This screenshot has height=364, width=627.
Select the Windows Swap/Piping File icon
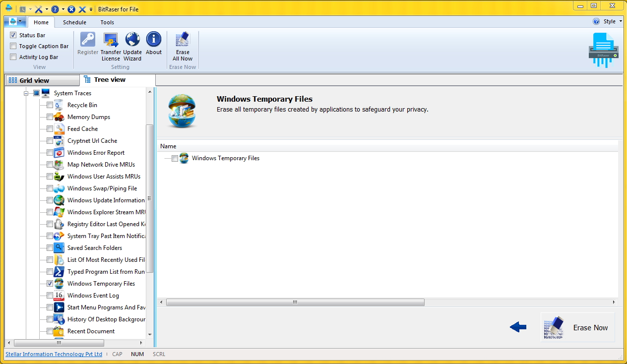pyautogui.click(x=59, y=188)
